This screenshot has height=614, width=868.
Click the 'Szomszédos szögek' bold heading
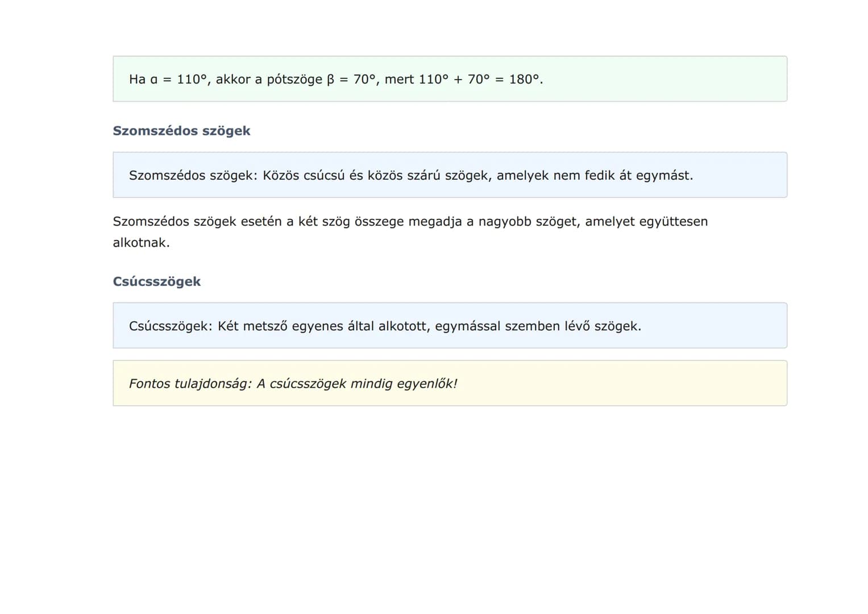pyautogui.click(x=181, y=131)
